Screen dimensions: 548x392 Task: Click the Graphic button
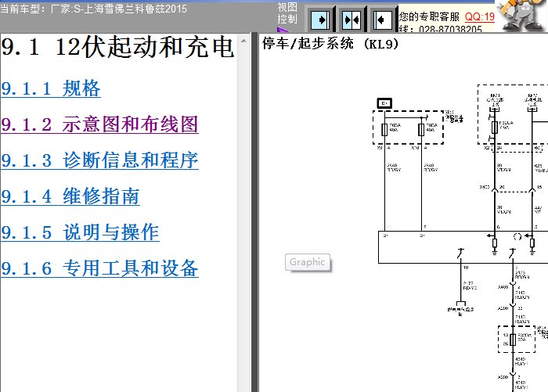point(307,262)
